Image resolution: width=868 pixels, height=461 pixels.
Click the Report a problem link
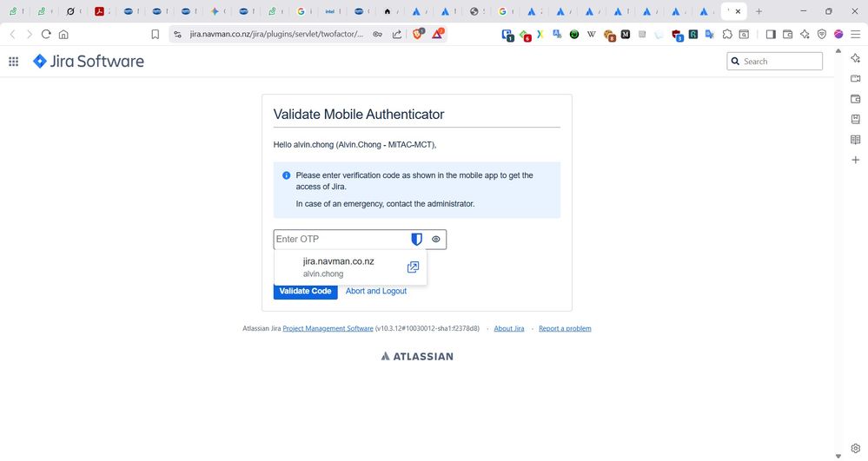pos(565,328)
